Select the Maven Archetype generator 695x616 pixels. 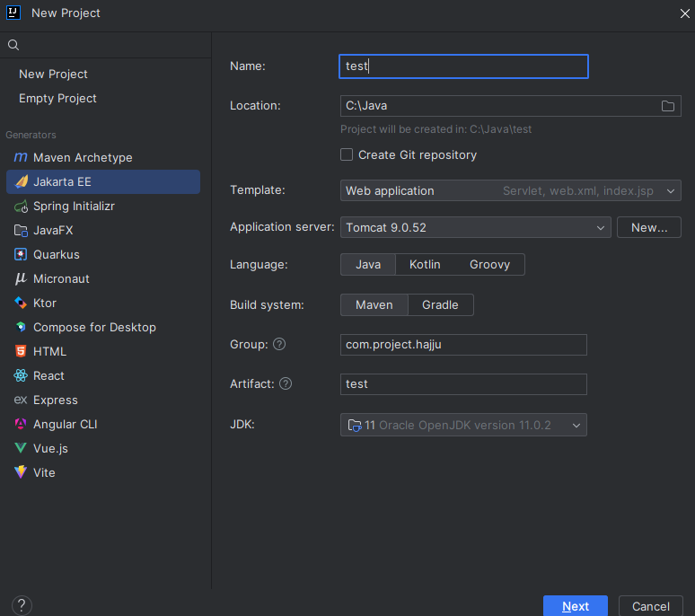pos(103,157)
